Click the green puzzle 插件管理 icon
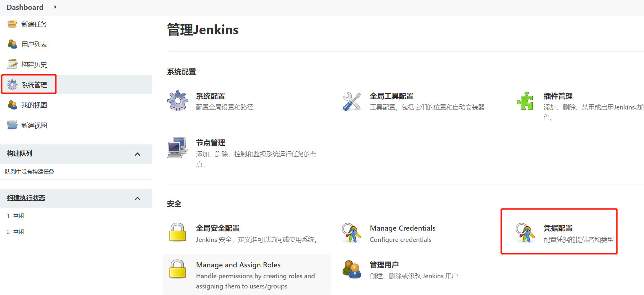Screen dimensions: 644x295 [x=525, y=101]
